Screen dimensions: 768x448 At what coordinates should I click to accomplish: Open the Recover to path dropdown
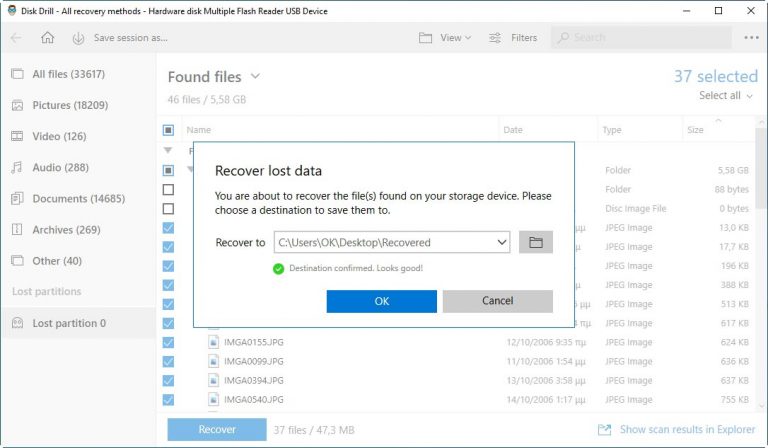pyautogui.click(x=502, y=242)
